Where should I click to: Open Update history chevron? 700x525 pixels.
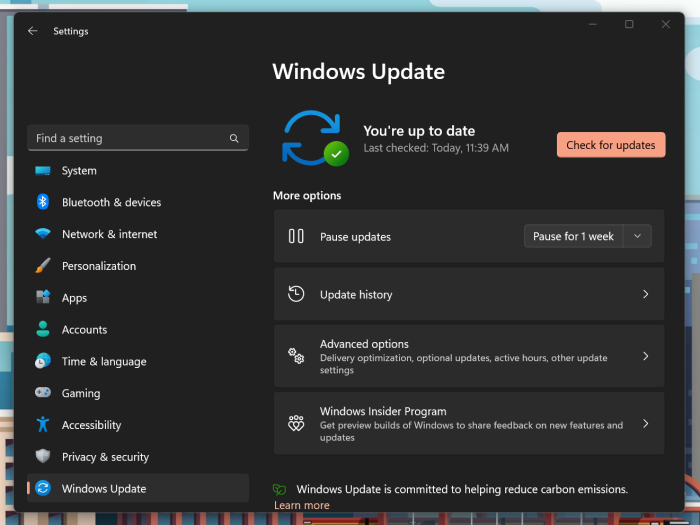[646, 294]
